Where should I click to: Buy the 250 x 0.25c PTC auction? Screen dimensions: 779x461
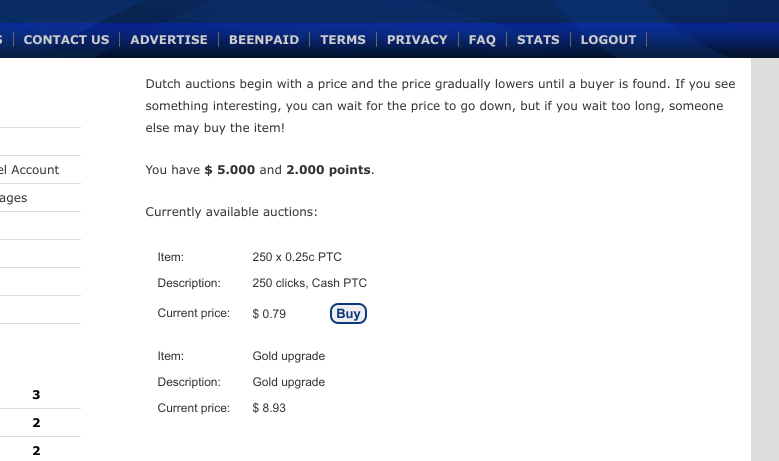tap(348, 313)
